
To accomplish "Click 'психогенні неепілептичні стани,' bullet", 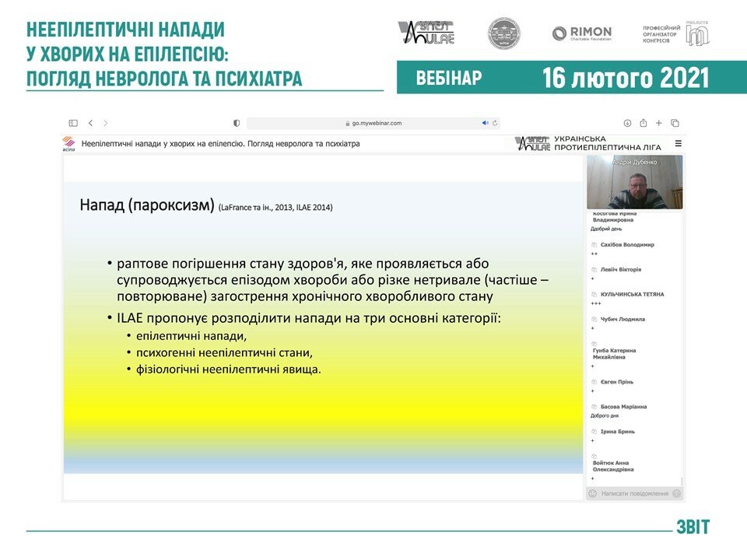I will [224, 353].
